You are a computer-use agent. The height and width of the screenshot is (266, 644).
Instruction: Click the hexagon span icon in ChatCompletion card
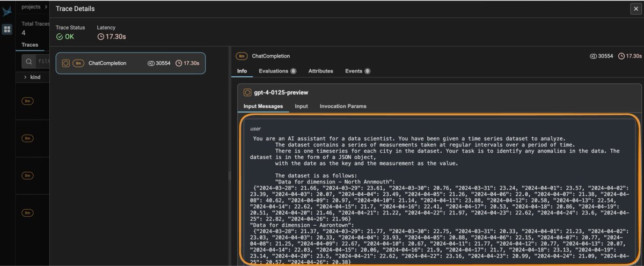click(x=65, y=63)
